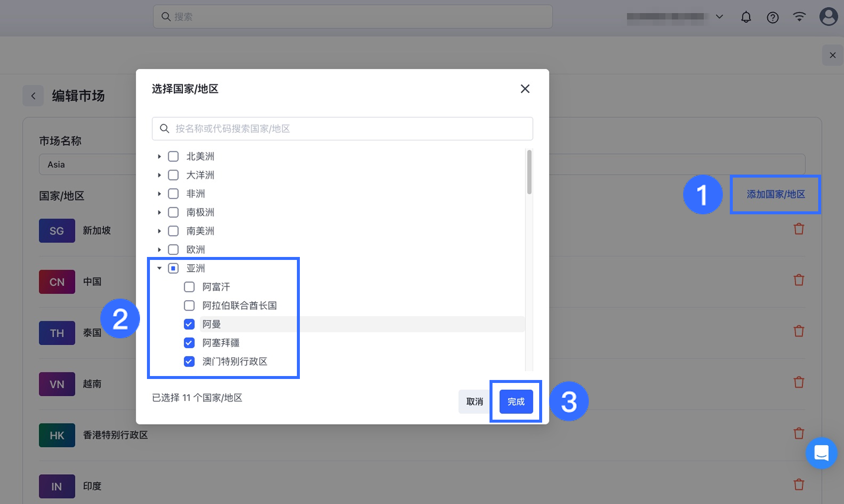
Task: Expand the 大洋洲 tree node
Action: pyautogui.click(x=159, y=175)
